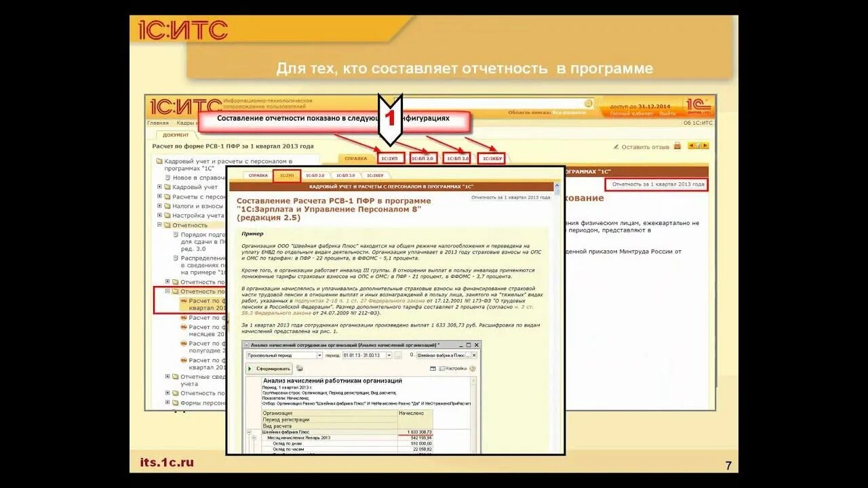Close the Анализ начислений report window

[478, 345]
